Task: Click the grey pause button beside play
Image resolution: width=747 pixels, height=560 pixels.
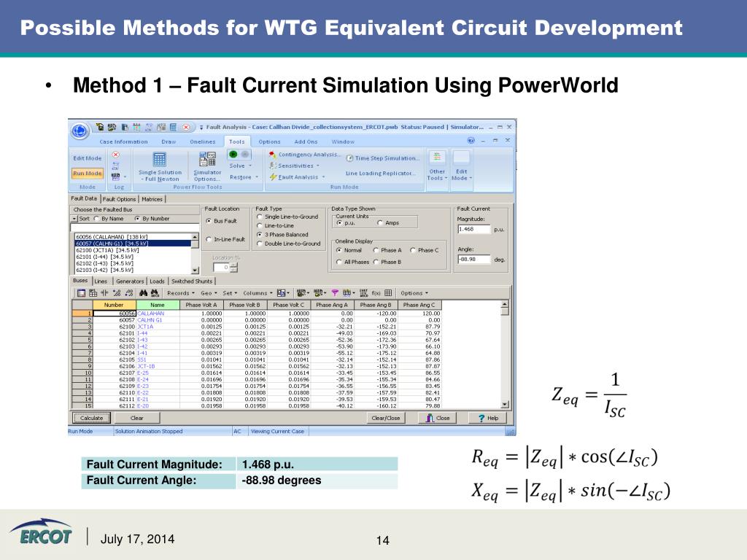Action: (x=245, y=155)
